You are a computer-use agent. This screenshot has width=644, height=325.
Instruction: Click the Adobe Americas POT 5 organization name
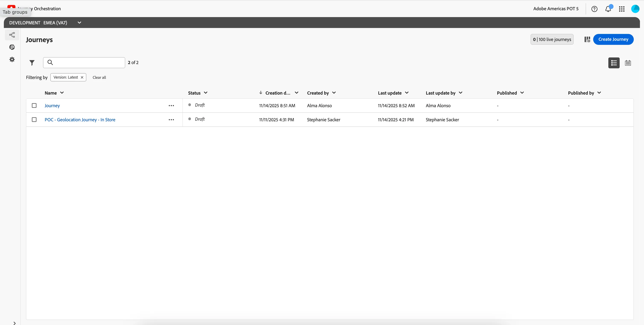pos(556,9)
